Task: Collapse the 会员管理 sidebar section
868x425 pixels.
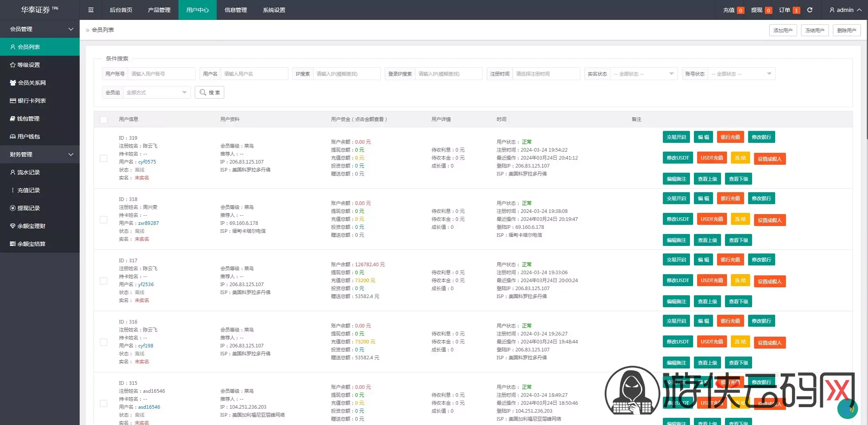Action: click(x=40, y=29)
